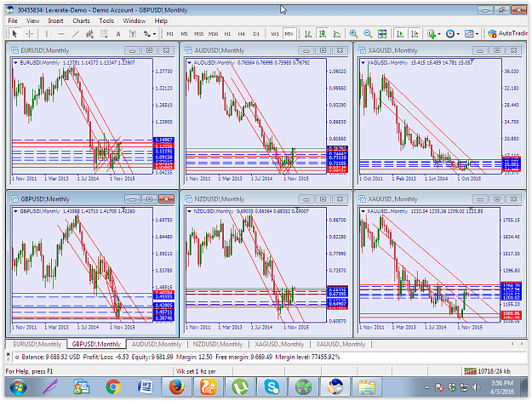Switch the chart to the H4 timeframe
The width and height of the screenshot is (532, 401).
pos(242,33)
